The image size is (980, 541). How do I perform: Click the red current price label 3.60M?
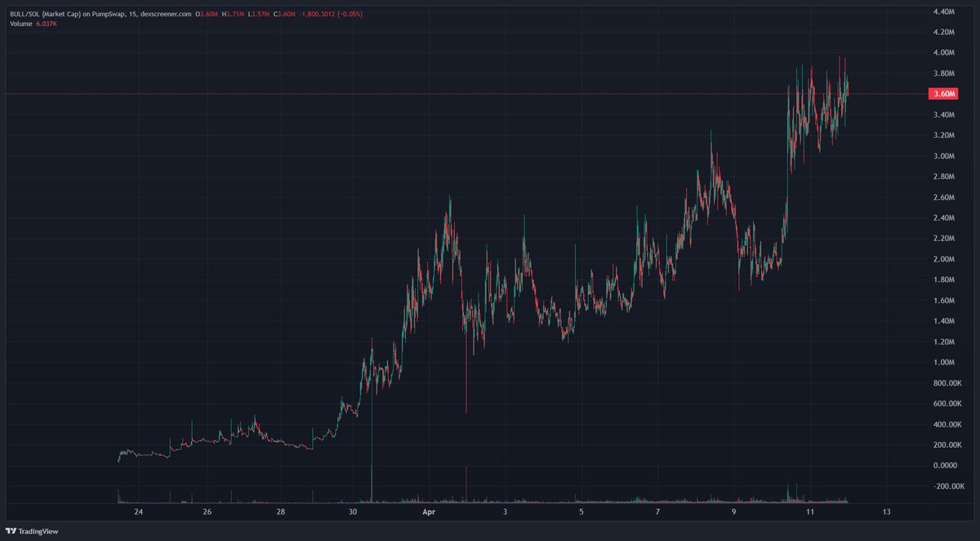click(943, 94)
